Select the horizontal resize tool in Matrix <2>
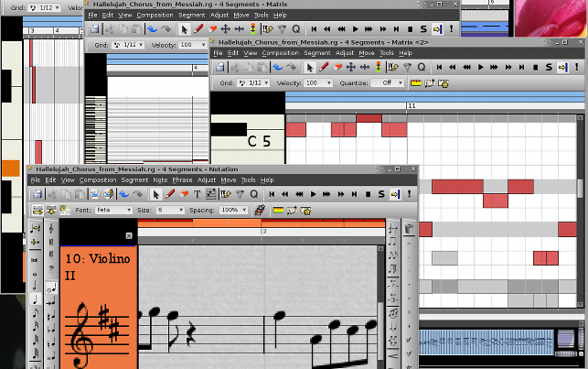The width and height of the screenshot is (588, 369). 365,67
